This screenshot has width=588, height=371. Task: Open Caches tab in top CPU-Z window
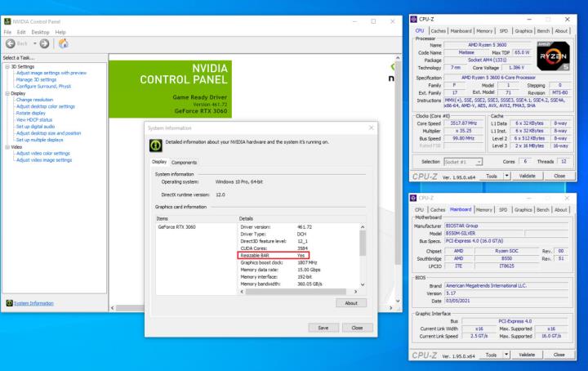point(438,31)
